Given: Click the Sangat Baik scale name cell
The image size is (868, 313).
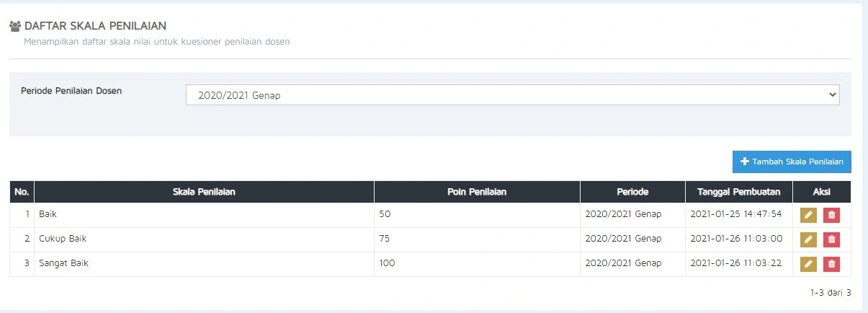Looking at the screenshot, I should point(205,264).
